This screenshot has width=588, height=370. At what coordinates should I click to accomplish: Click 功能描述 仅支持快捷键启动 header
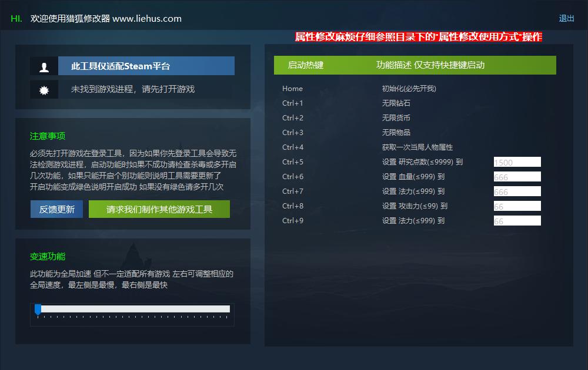pyautogui.click(x=430, y=65)
